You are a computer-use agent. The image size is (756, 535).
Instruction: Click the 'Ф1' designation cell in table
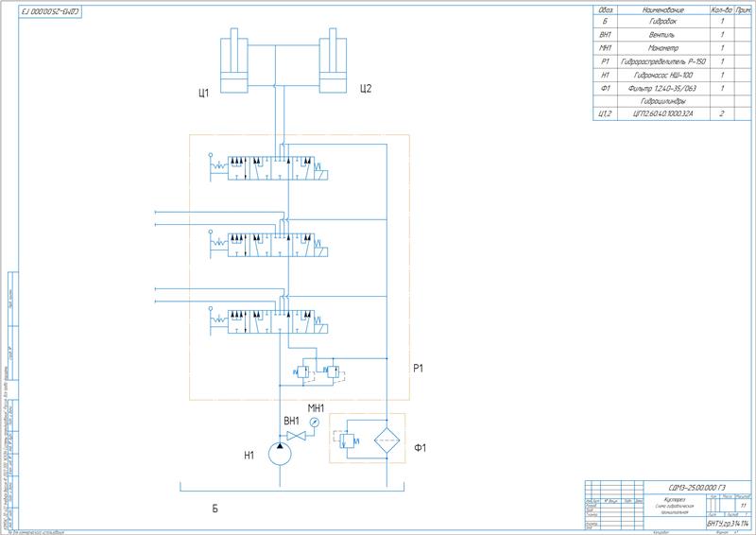point(605,88)
